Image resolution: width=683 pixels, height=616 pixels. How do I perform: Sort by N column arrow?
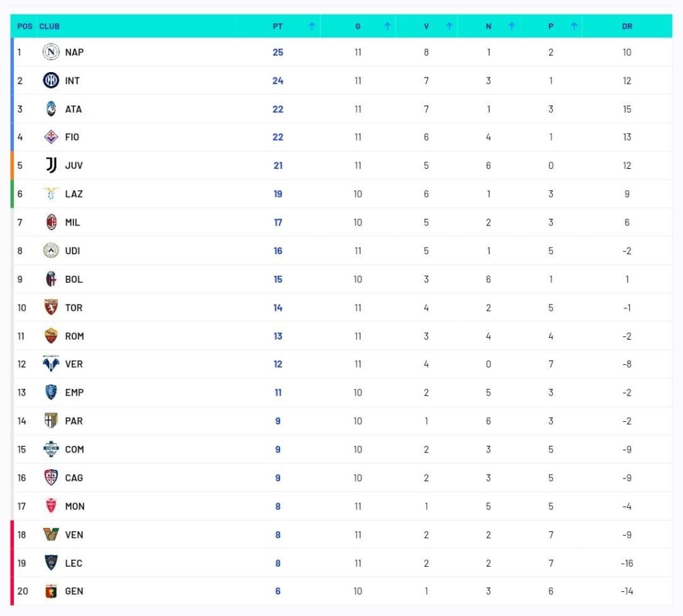coord(512,26)
